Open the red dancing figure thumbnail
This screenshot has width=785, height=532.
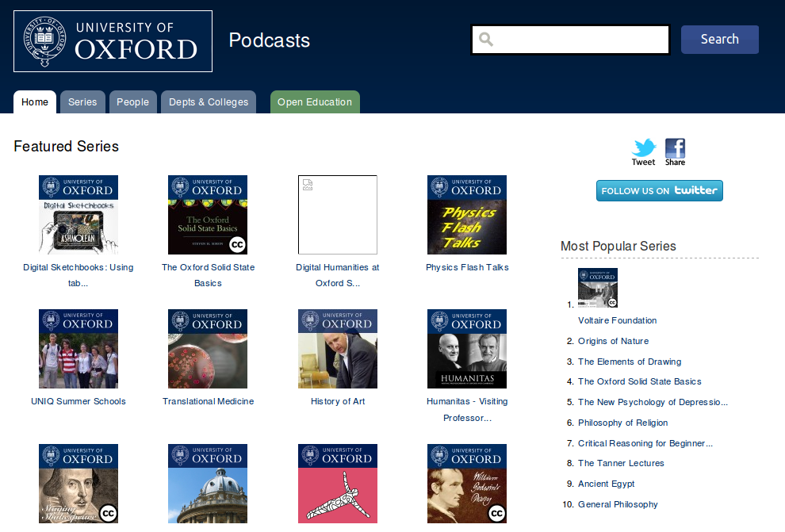click(x=338, y=484)
